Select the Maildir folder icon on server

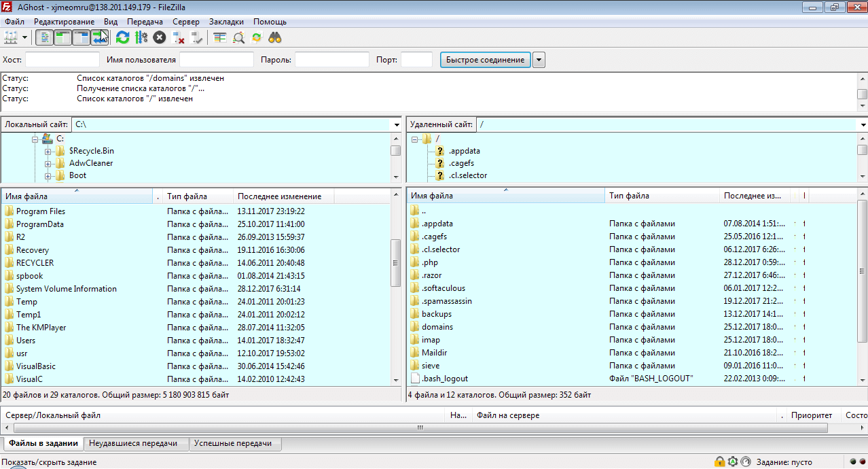(415, 353)
